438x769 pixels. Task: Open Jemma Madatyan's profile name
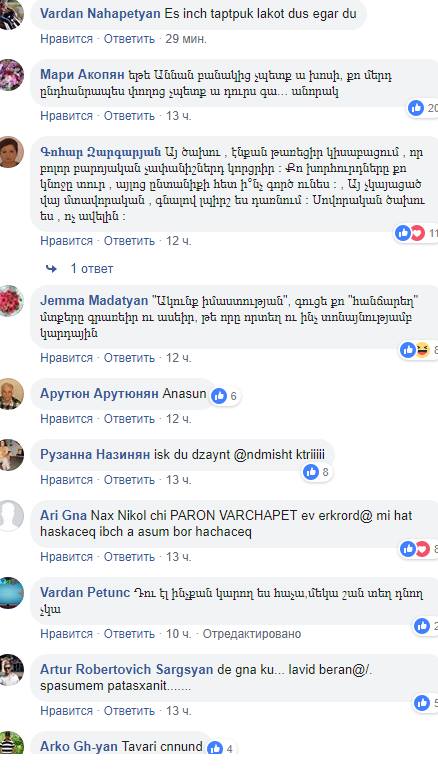(94, 300)
